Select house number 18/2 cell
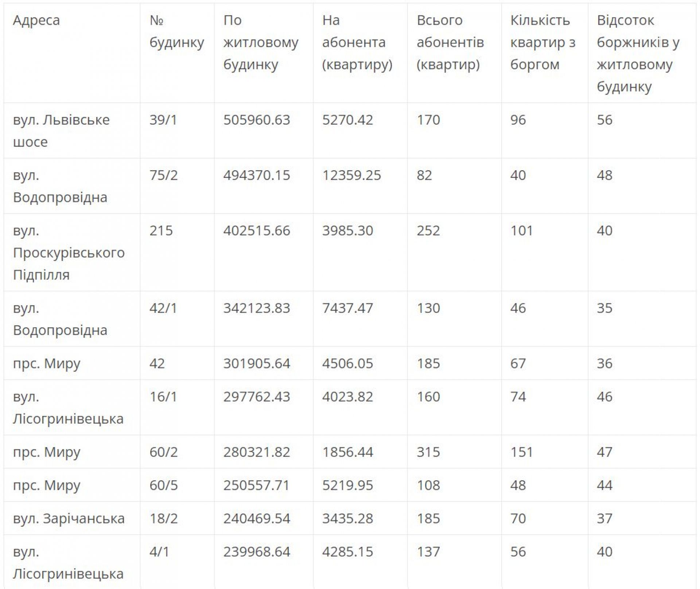 tap(163, 518)
